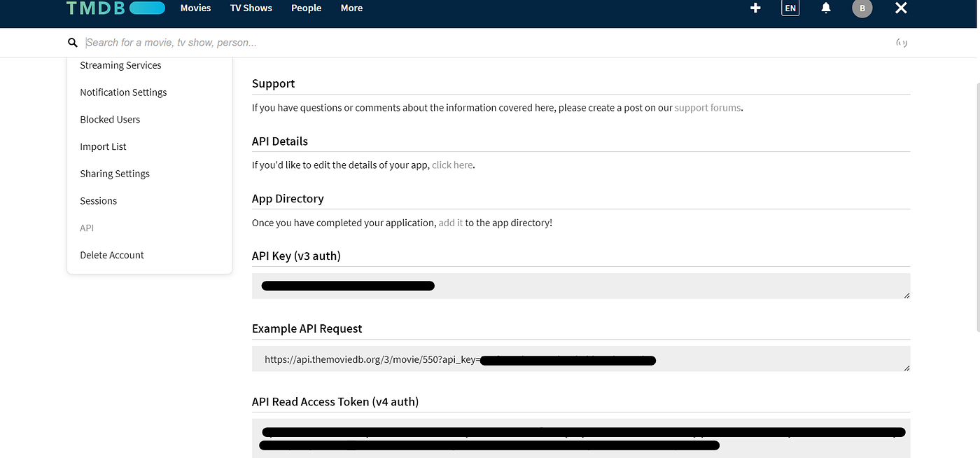Screen dimensions: 980x458
Task: Add it to the app directory
Action: (x=450, y=222)
